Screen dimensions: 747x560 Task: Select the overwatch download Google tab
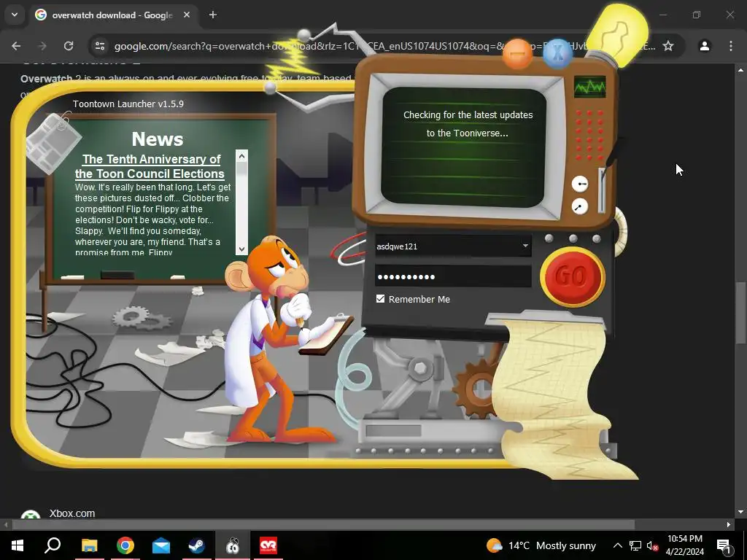[x=113, y=15]
